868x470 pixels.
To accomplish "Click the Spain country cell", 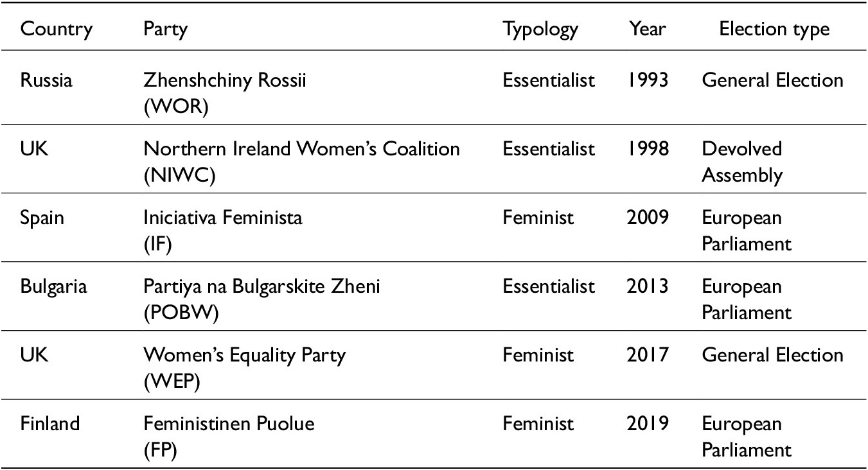I will [42, 218].
